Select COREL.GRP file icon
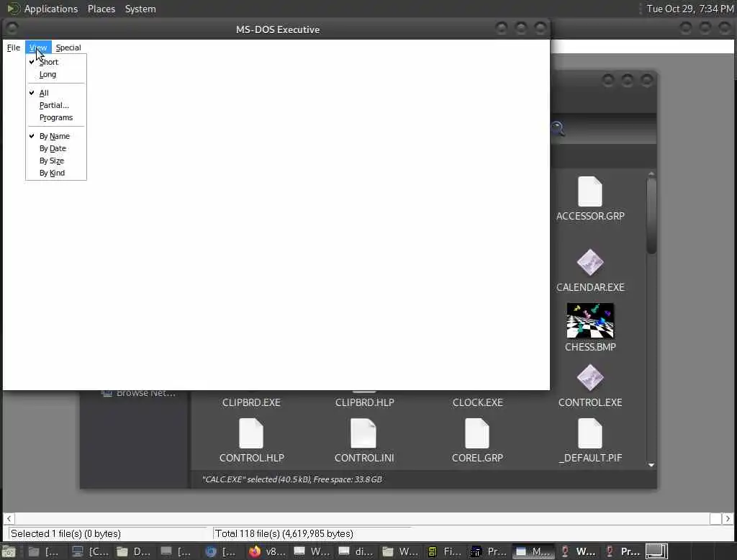The image size is (737, 560). [477, 433]
